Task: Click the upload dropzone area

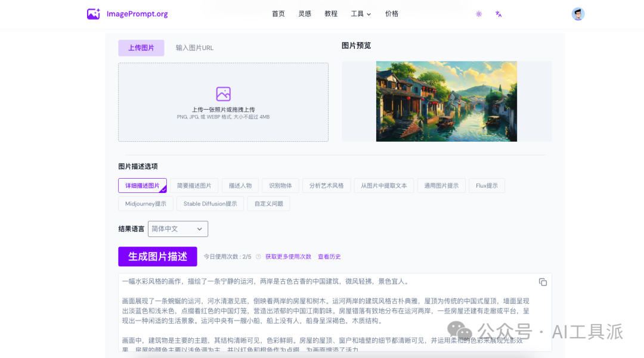Action: (x=224, y=102)
